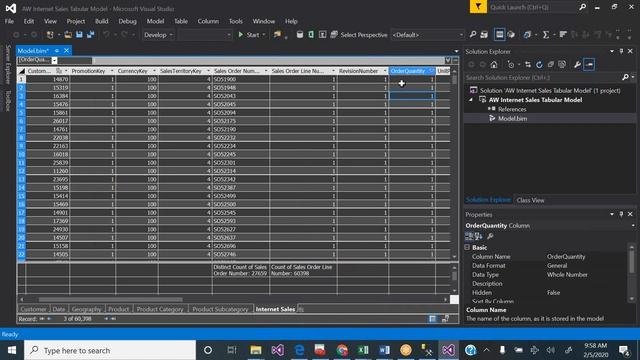
Task: Click the Sum AutoSum sigma icon
Action: point(546,35)
